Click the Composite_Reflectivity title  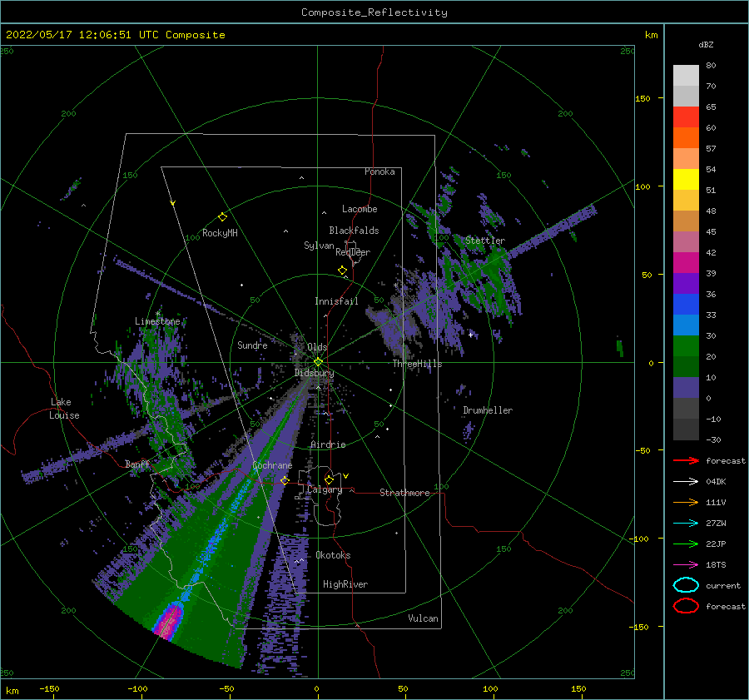[x=374, y=12]
